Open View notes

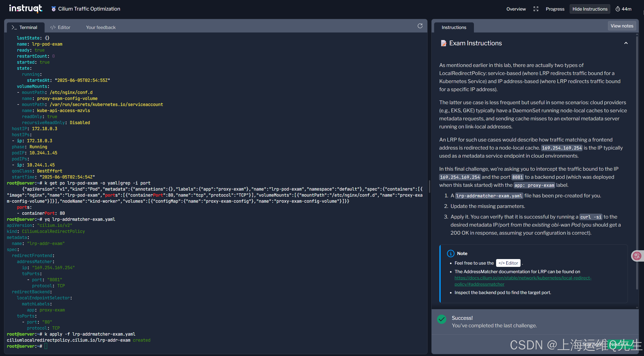pos(622,26)
